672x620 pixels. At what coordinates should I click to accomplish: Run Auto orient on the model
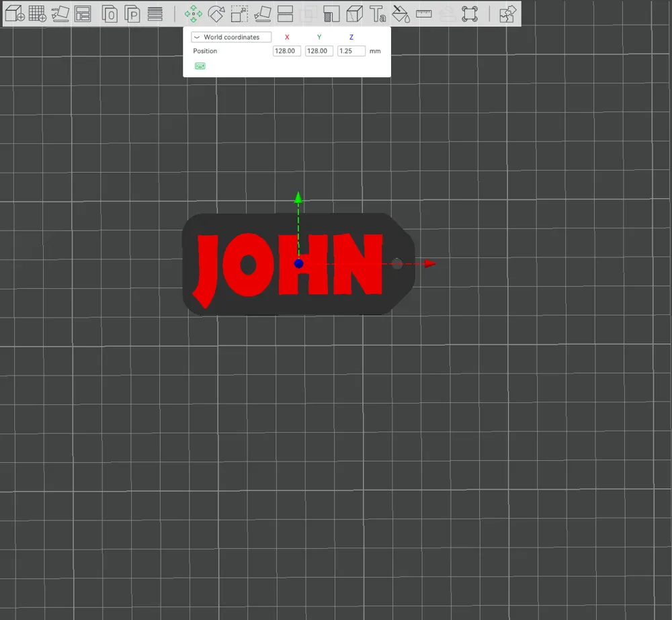coord(60,13)
